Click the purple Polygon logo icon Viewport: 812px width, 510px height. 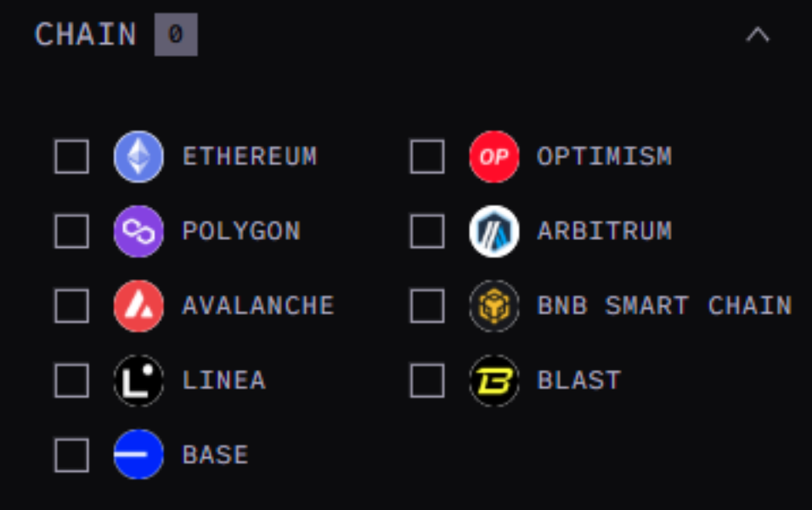(x=138, y=231)
